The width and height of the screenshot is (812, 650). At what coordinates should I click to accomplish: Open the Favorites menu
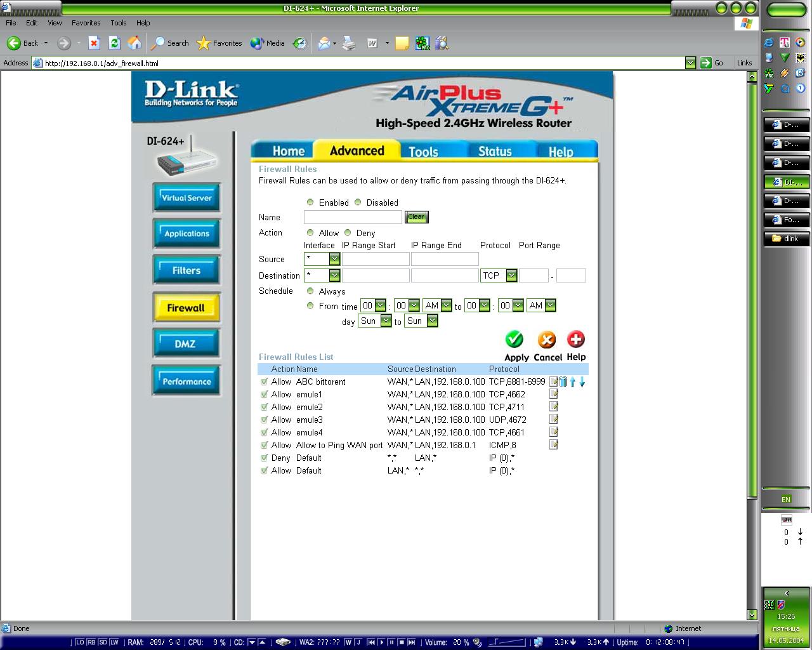click(x=86, y=23)
